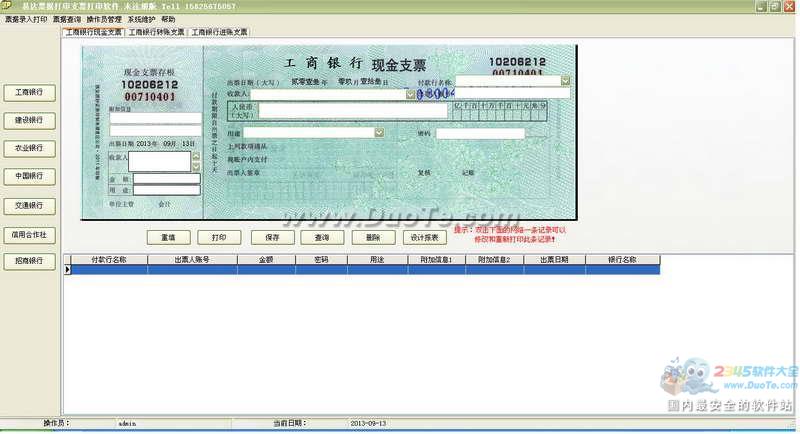Click the 附加信息2 column header
Viewport: 800px width, 434px height.
[x=494, y=260]
